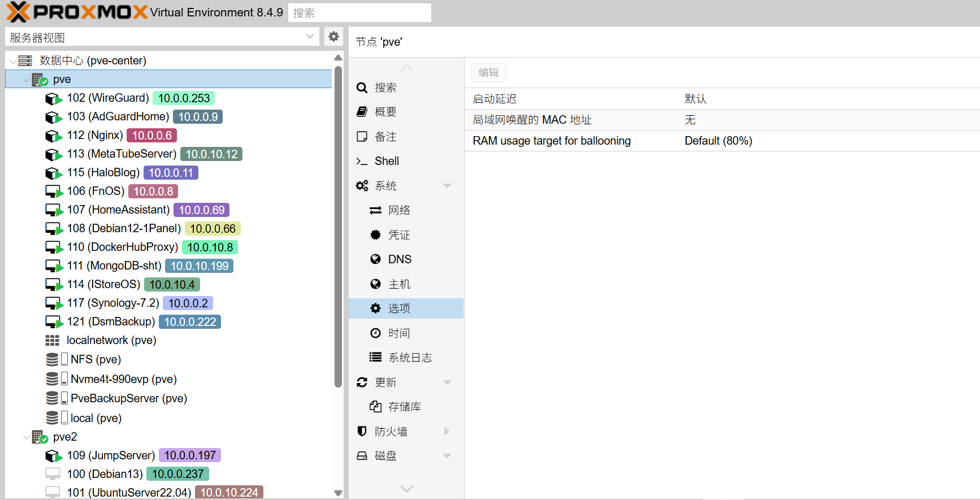Click the shield icon beside 防火墙
Viewport: 980px width, 500px height.
coord(362,432)
